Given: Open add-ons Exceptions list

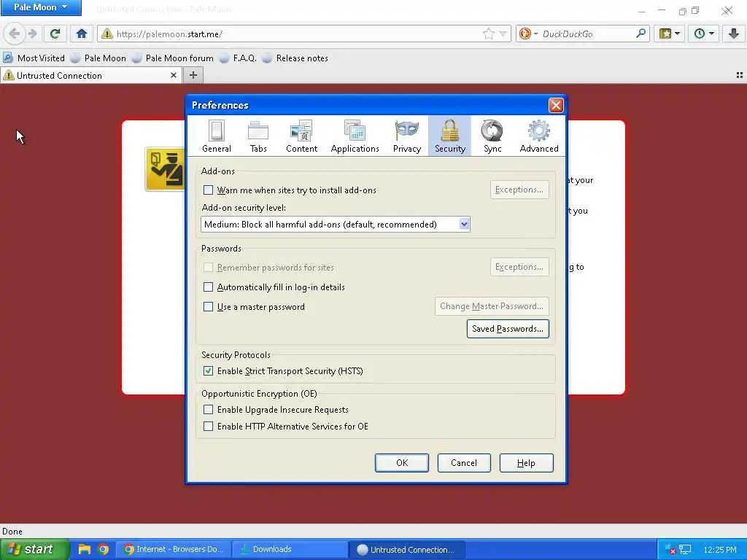Looking at the screenshot, I should click(x=519, y=190).
